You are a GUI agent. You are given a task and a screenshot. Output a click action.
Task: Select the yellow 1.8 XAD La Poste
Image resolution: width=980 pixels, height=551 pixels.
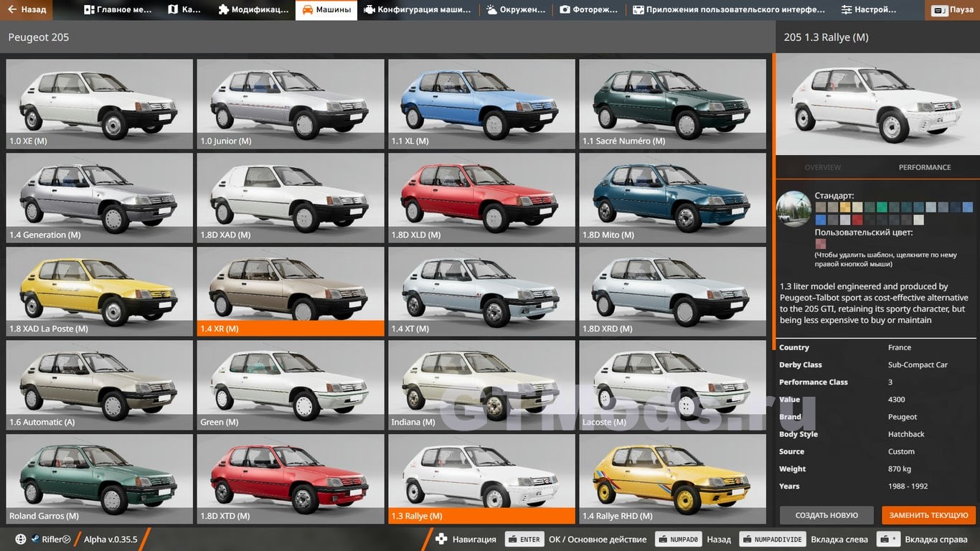point(100,291)
